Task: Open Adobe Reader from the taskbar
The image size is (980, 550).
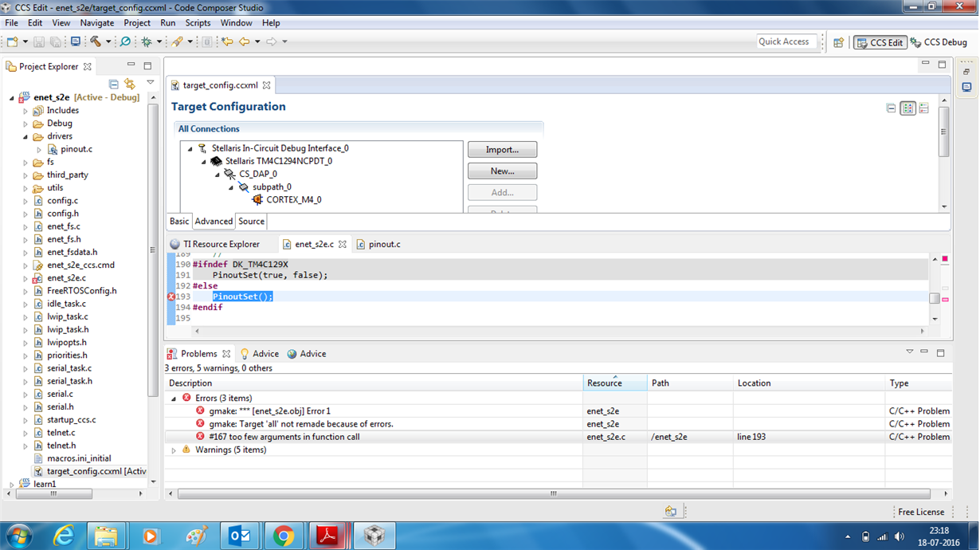Action: point(327,536)
